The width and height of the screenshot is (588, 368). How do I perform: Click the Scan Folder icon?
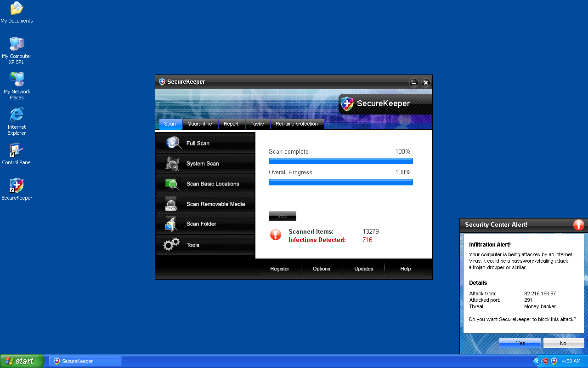pyautogui.click(x=171, y=224)
